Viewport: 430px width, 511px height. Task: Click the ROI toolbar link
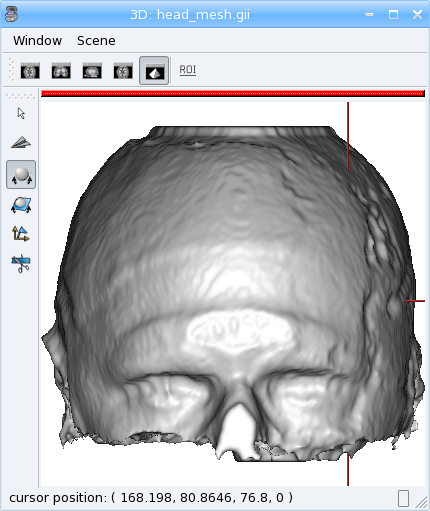(x=188, y=70)
